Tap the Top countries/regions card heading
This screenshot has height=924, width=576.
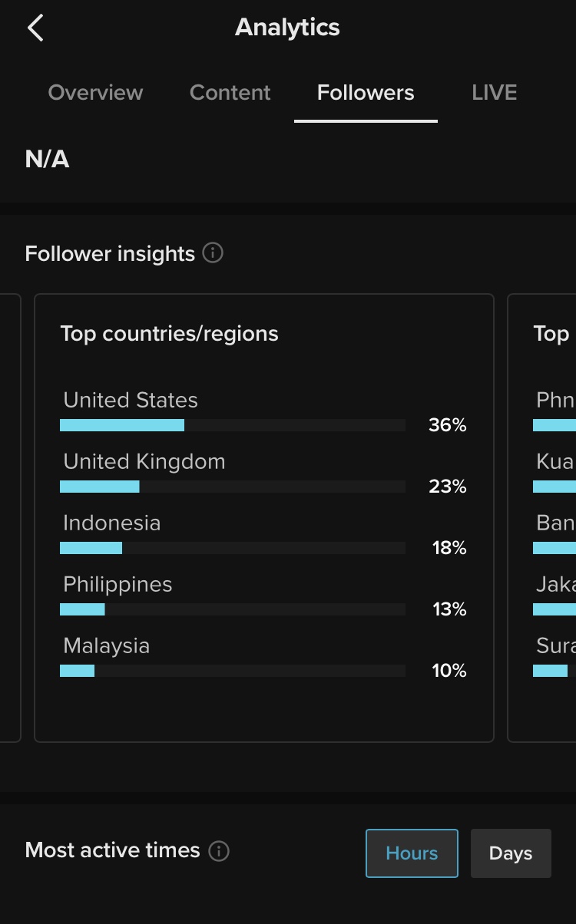pyautogui.click(x=170, y=334)
